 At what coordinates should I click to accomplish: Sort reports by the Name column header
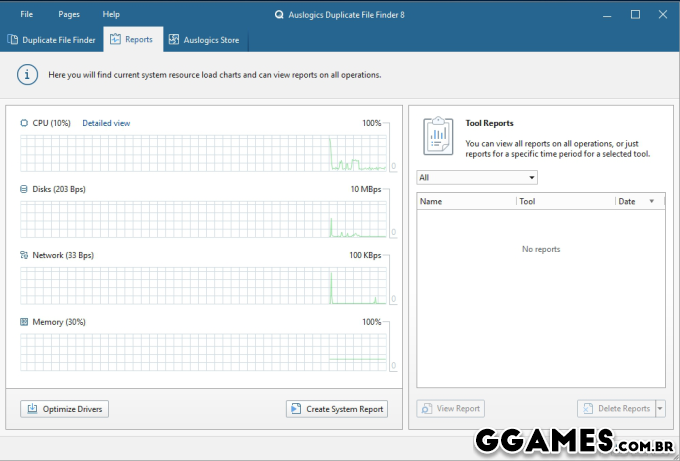465,201
